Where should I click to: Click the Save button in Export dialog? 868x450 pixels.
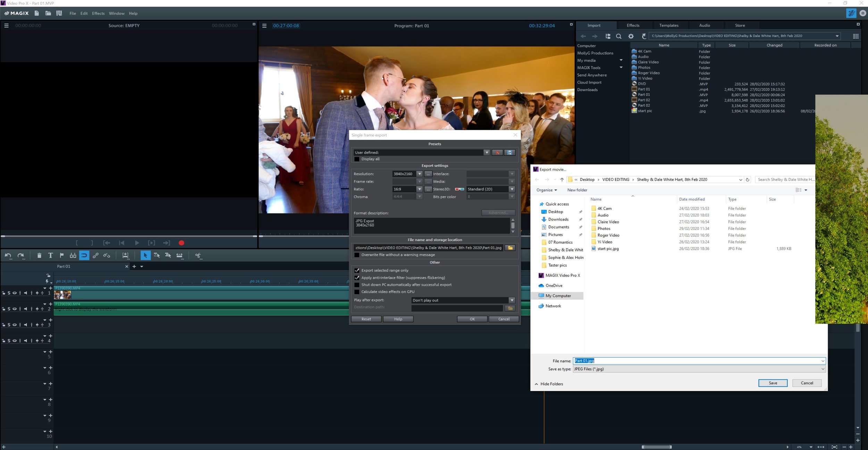pyautogui.click(x=773, y=383)
